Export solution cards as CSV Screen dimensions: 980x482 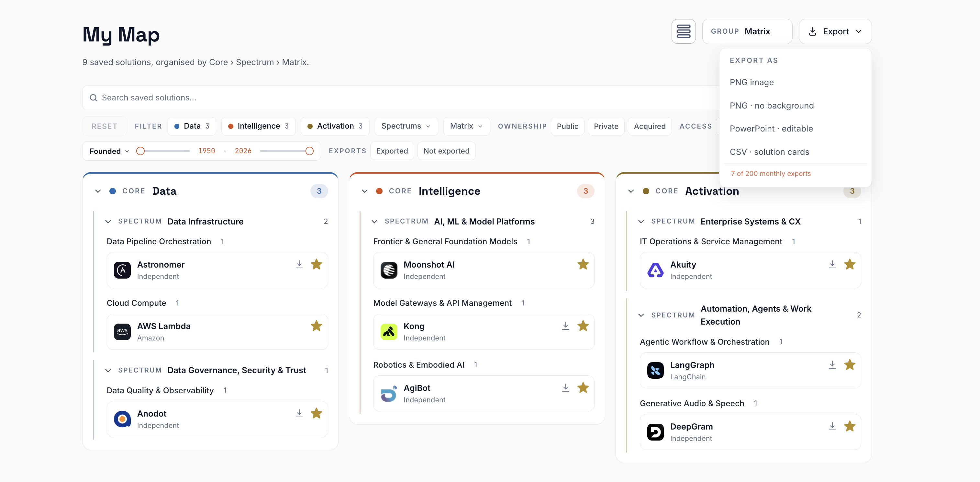pyautogui.click(x=795, y=152)
